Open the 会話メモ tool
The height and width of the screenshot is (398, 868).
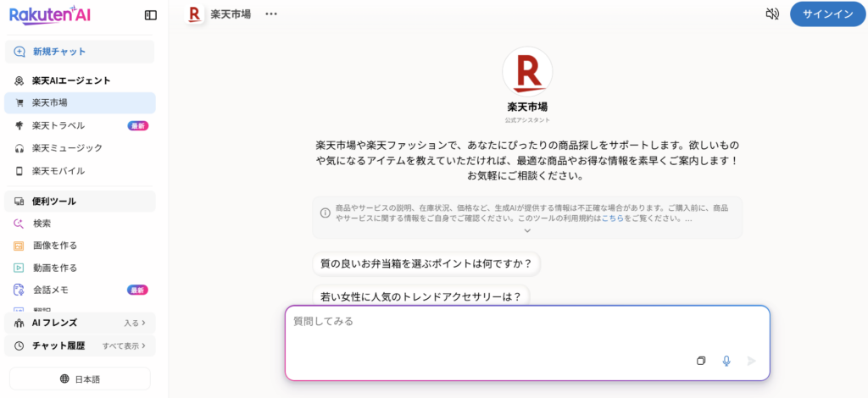50,290
